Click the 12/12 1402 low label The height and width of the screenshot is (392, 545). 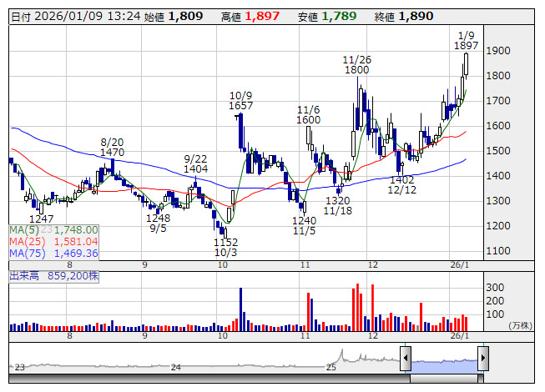401,184
